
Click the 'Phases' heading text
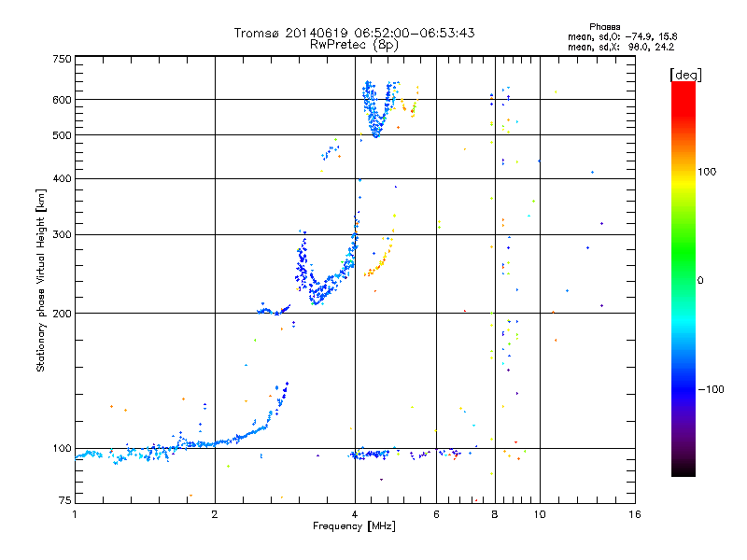[604, 27]
